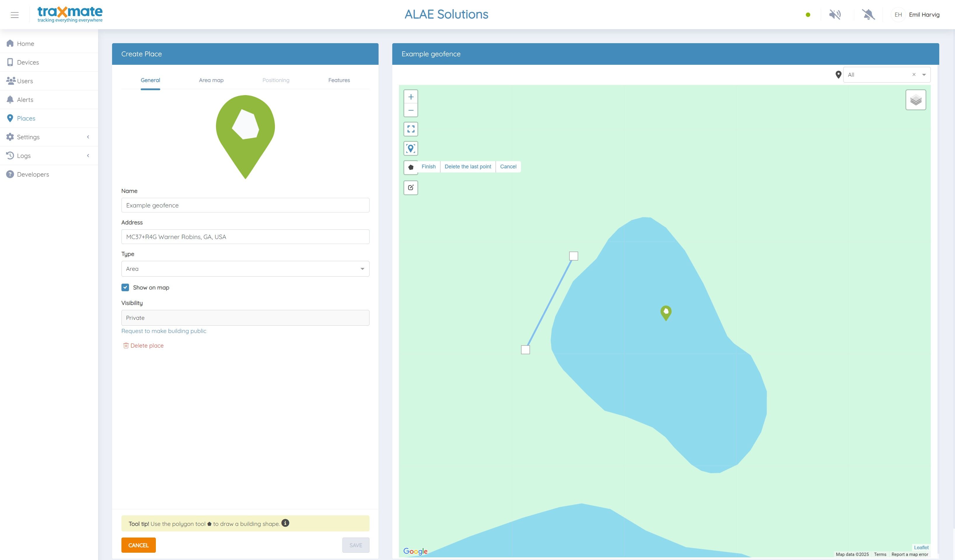Zoom in on the geofence map
Screen dimensions: 955x560
tap(411, 97)
